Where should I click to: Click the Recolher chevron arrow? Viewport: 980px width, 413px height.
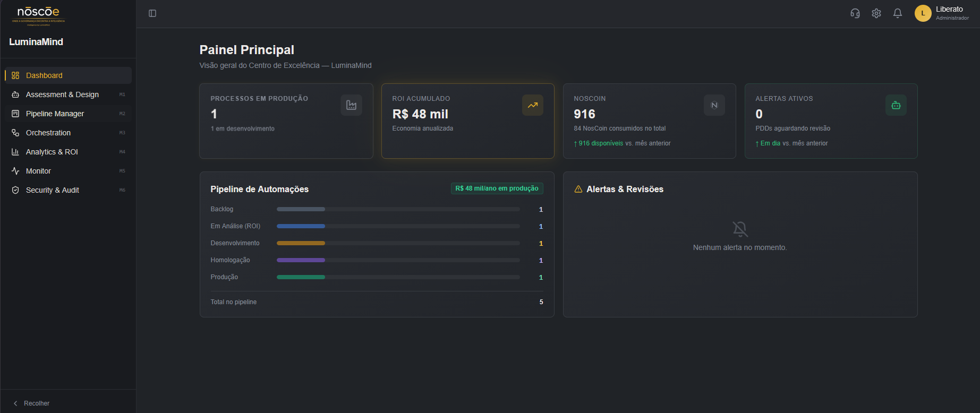(15, 403)
